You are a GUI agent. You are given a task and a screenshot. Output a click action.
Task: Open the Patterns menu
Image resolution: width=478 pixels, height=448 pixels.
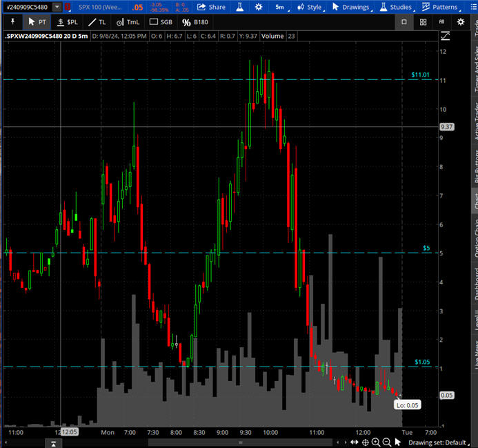click(441, 7)
